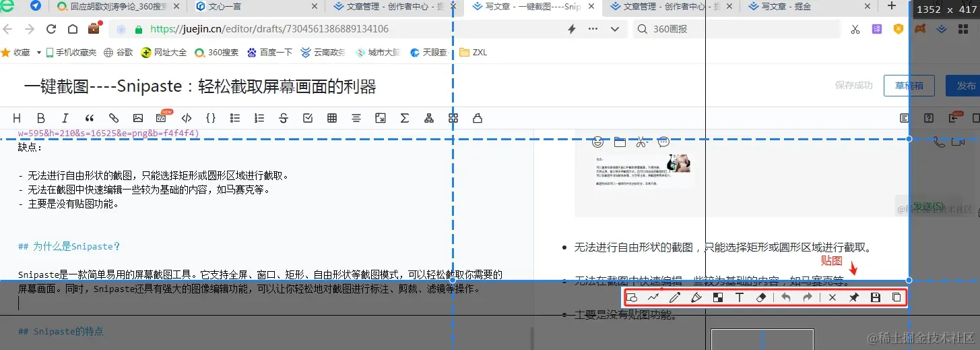Insert inline code with the </> icon
This screenshot has width=980, height=350.
click(x=187, y=118)
